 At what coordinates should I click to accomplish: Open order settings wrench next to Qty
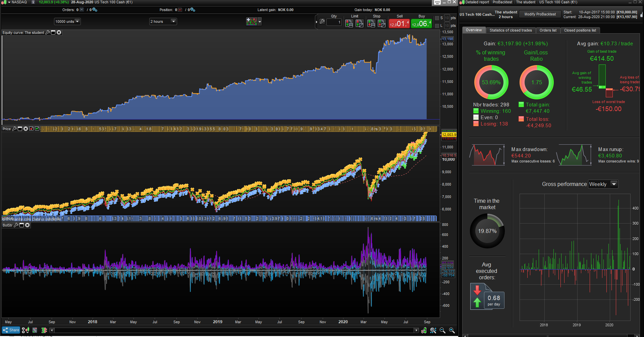322,21
